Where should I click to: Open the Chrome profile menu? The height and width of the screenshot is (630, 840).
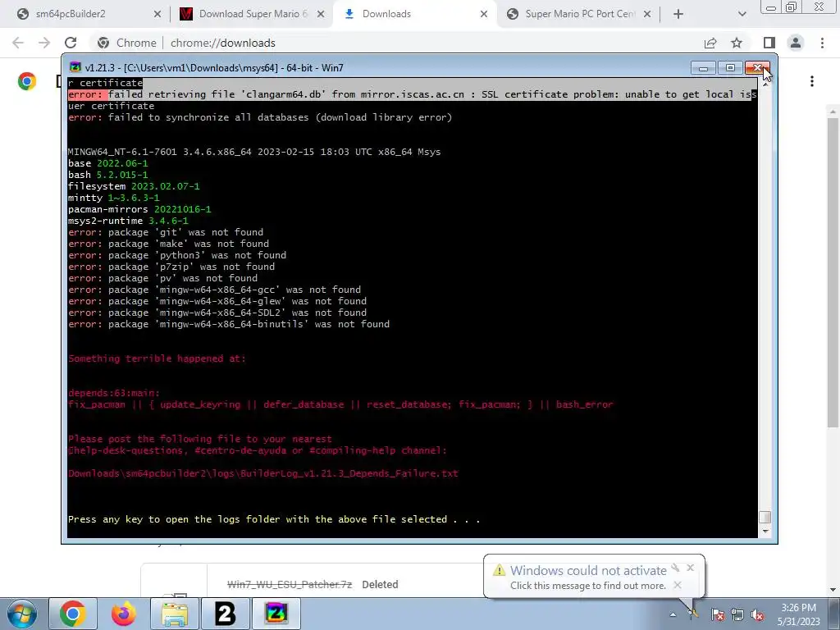pyautogui.click(x=796, y=43)
